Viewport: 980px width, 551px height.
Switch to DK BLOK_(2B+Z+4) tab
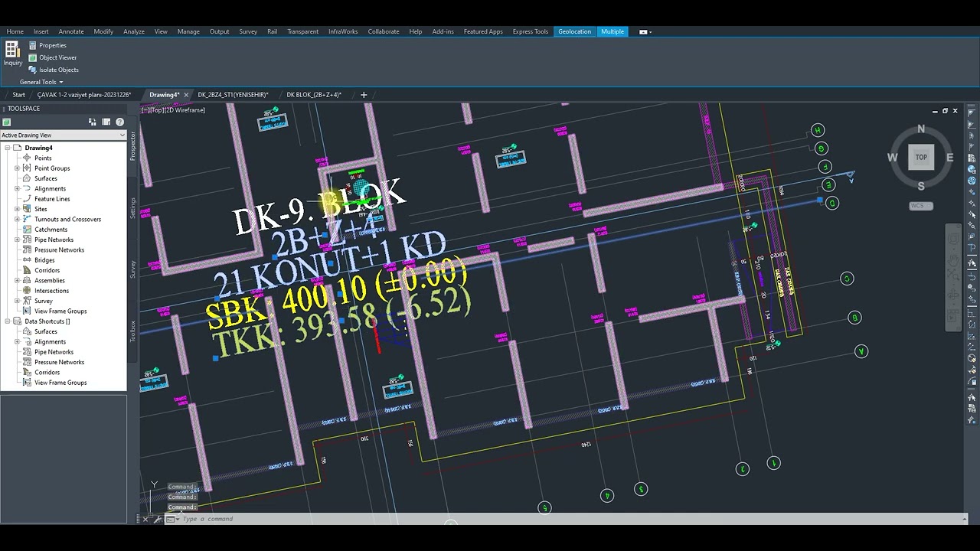(x=314, y=95)
